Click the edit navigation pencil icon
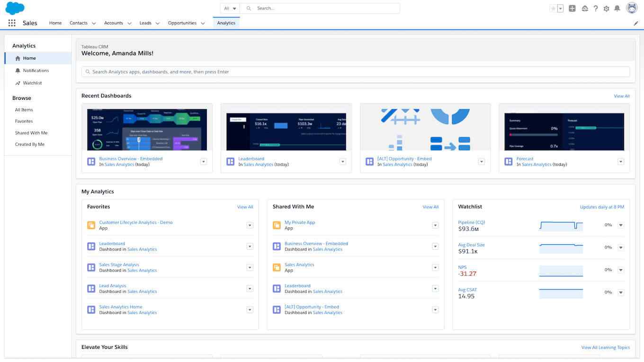Image resolution: width=644 pixels, height=362 pixels. 636,23
